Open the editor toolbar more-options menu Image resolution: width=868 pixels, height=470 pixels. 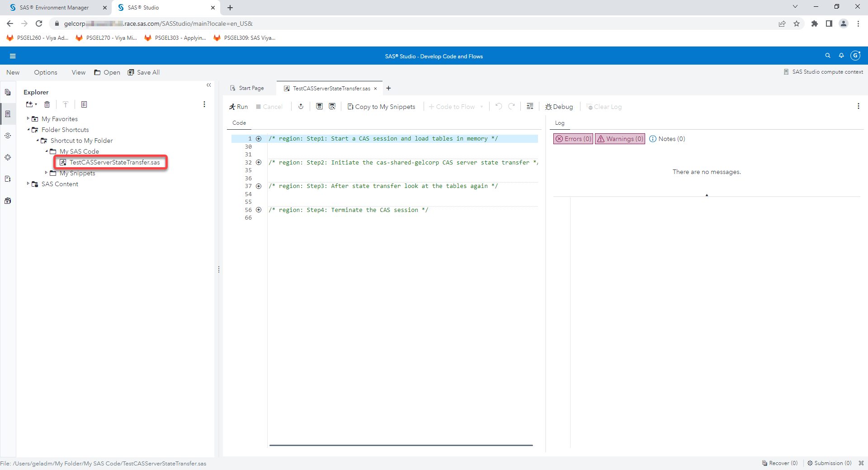coord(859,106)
